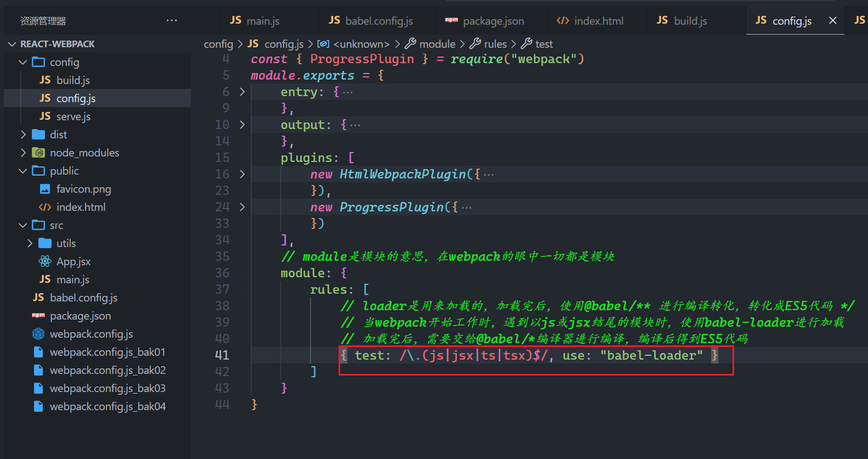
Task: Click the config folder icon
Action: 38,62
